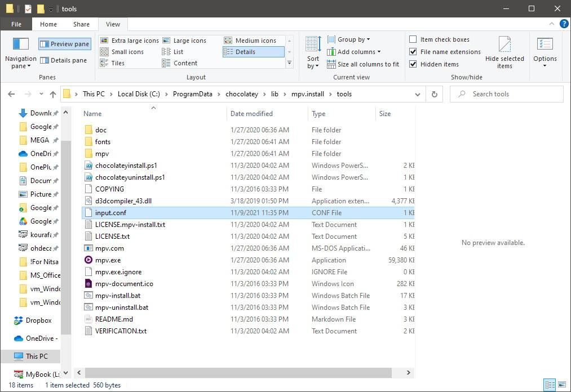Go back with the Back arrow
The width and height of the screenshot is (571, 392).
click(x=11, y=94)
